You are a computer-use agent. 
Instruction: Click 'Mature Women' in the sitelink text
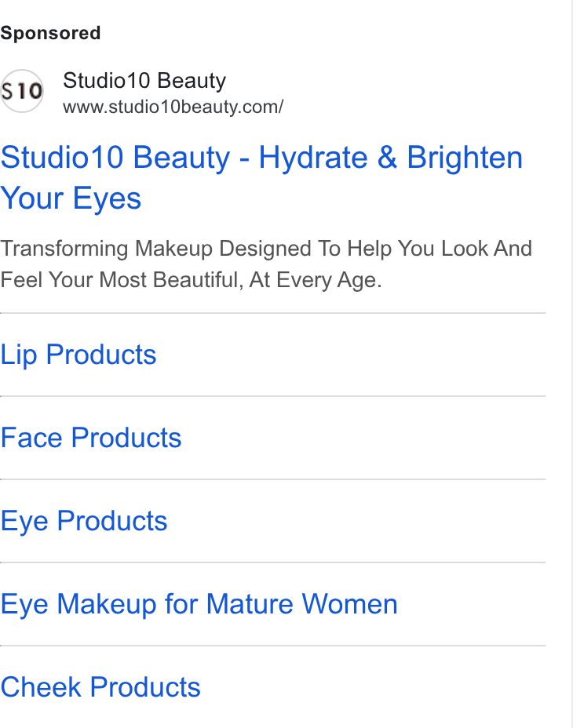[302, 604]
